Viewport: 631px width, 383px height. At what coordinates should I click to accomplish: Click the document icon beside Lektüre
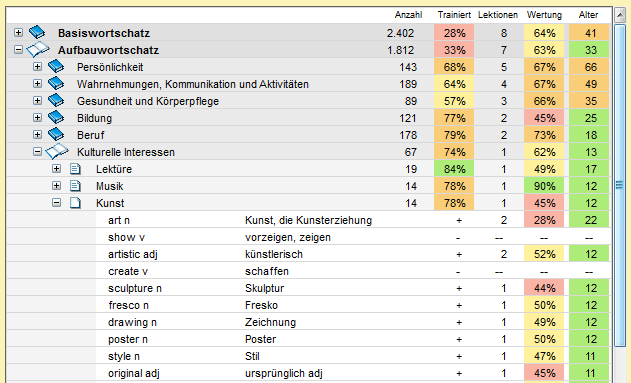75,169
